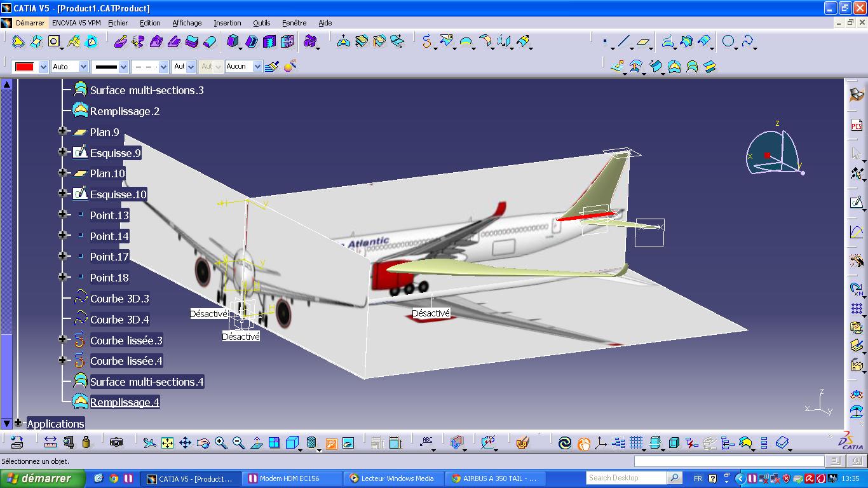Click the Fit All In view icon

[167, 443]
